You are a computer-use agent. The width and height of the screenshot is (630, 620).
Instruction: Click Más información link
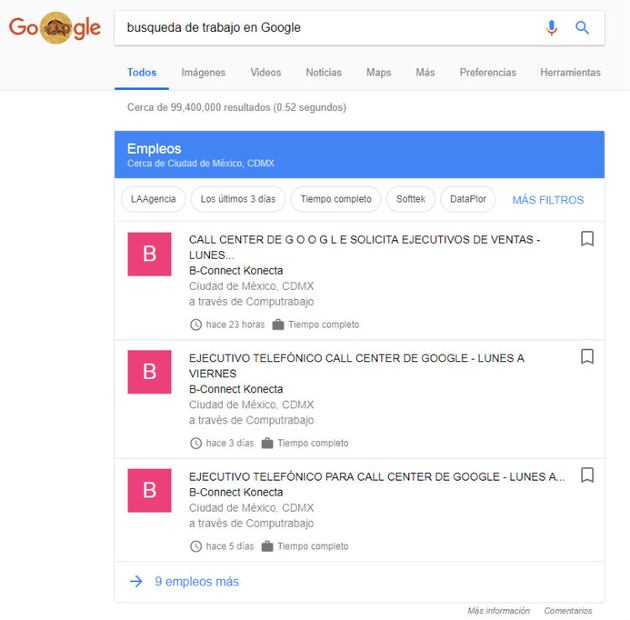(x=498, y=611)
